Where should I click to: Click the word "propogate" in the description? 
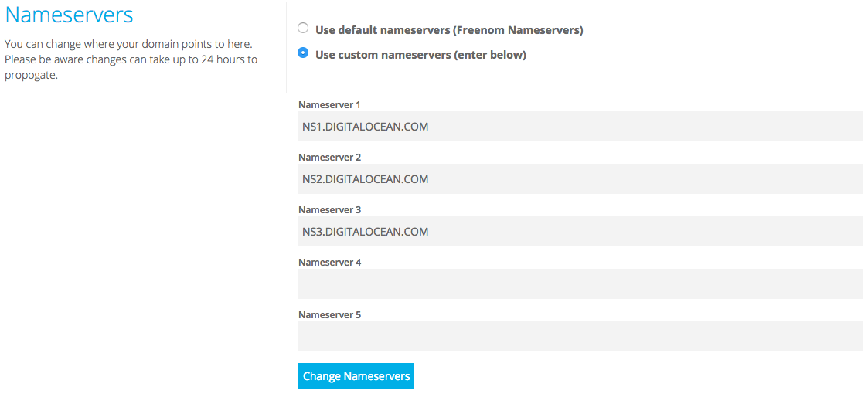(30, 75)
